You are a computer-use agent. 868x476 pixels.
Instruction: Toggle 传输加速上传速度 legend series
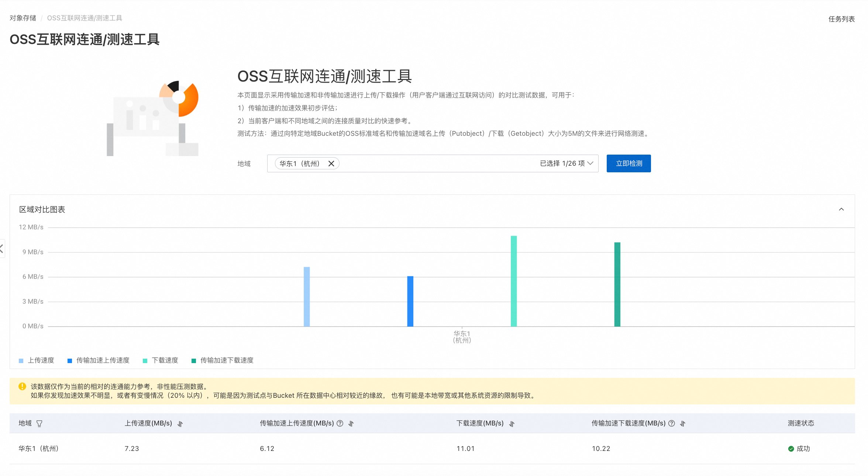coord(99,361)
